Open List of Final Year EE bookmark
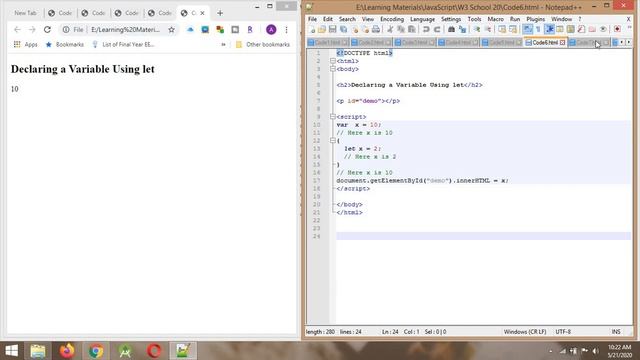Viewport: 640px width, 360px height. [x=124, y=44]
